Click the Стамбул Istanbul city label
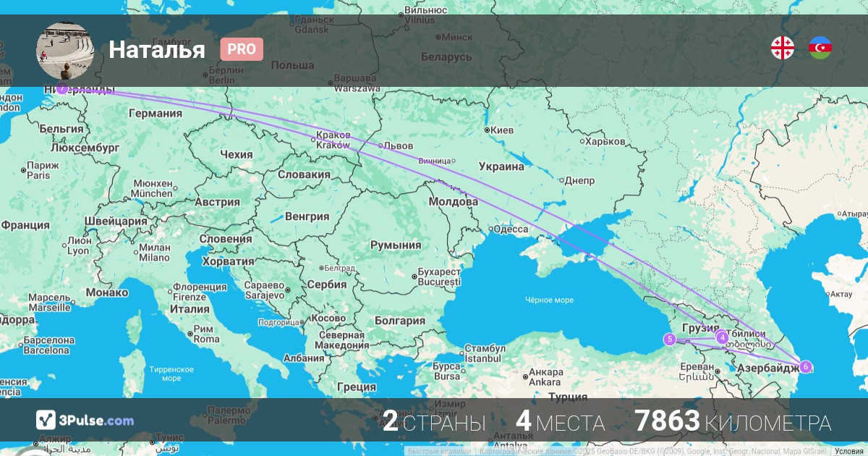The height and width of the screenshot is (456, 868). (x=483, y=353)
